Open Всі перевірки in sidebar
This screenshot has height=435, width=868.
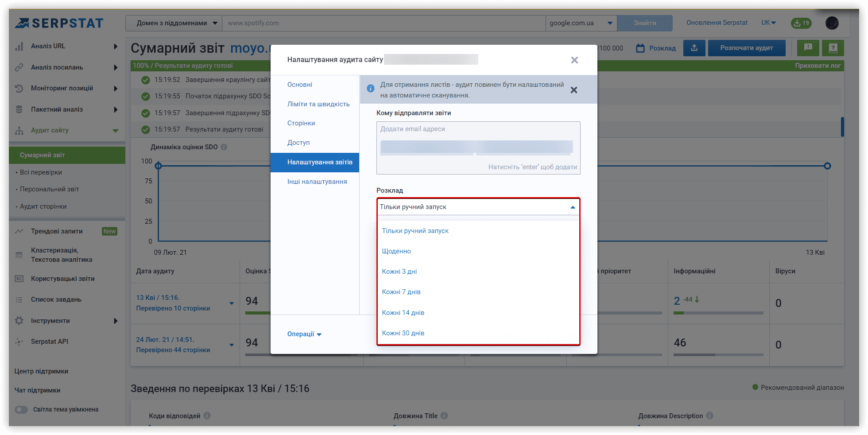(x=41, y=172)
